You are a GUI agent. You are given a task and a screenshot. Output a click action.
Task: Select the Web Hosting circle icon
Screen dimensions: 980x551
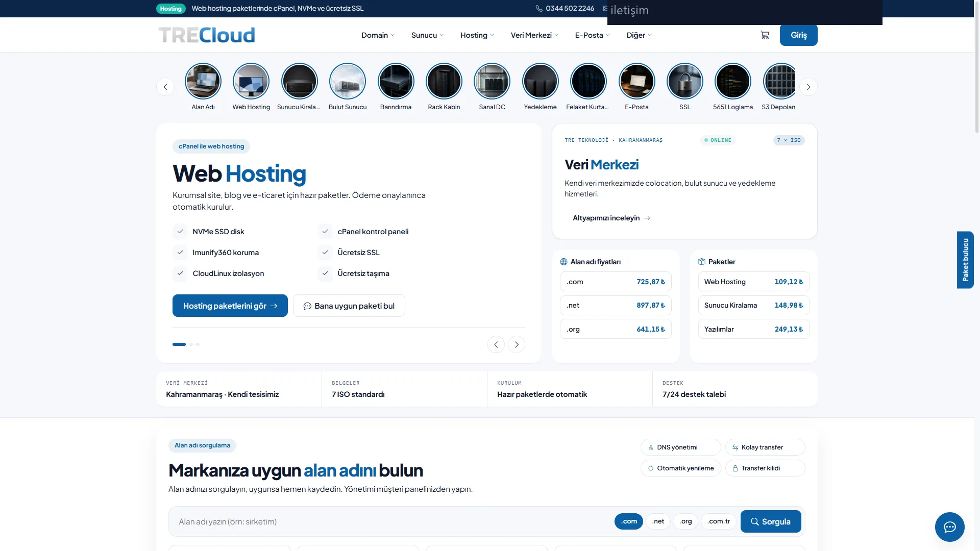(251, 81)
